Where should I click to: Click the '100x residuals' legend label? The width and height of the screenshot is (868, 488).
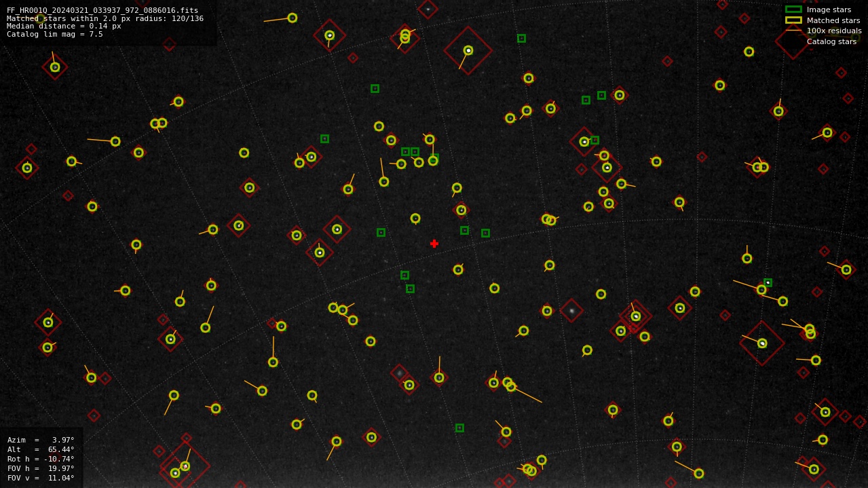834,31
